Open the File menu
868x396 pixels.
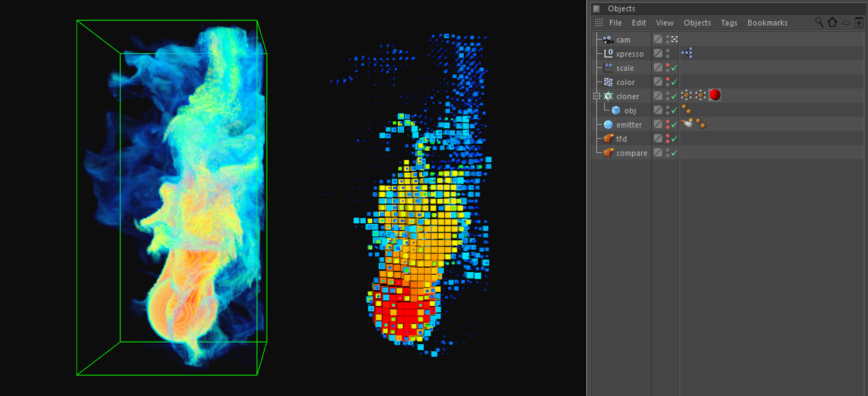(x=616, y=23)
